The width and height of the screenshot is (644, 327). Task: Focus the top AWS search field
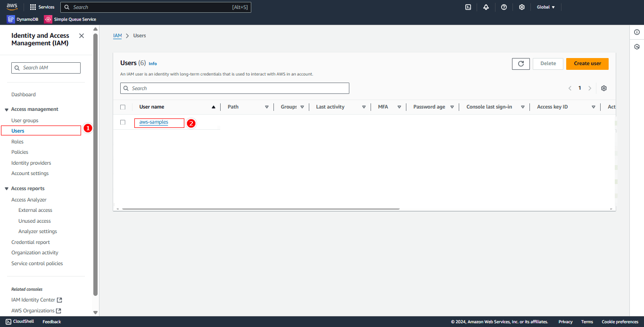tap(156, 7)
